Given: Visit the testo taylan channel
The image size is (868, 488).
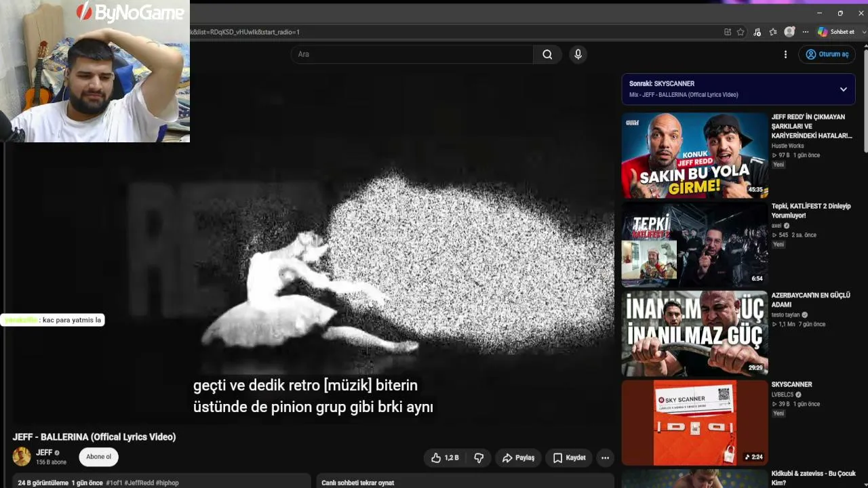Looking at the screenshot, I should click(x=786, y=315).
